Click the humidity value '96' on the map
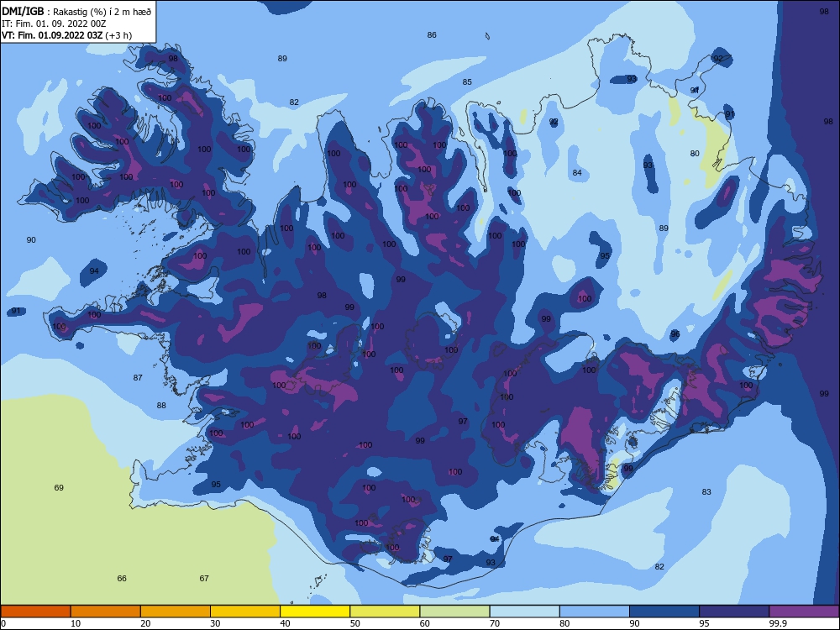Screen dimensions: 840x630 point(675,333)
